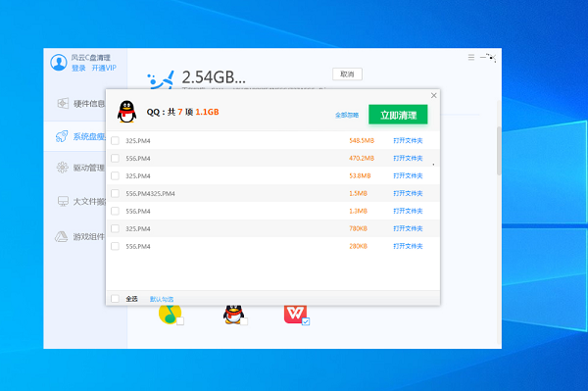Tick the QQ Music icon checkbox
This screenshot has height=391, width=588.
click(180, 321)
